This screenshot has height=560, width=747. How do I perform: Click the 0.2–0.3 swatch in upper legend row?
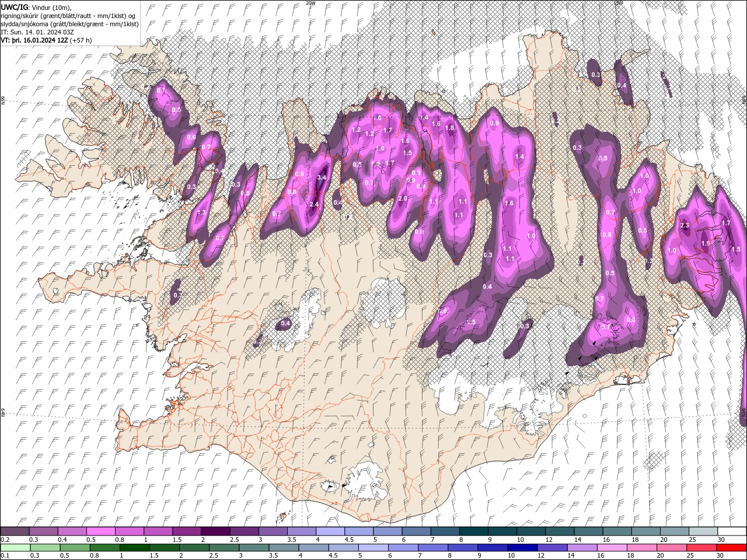(15, 531)
